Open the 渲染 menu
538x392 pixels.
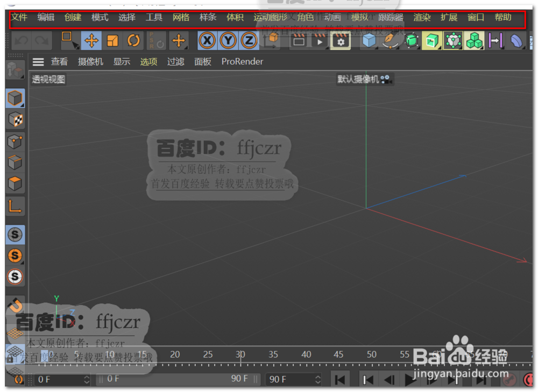(x=422, y=17)
